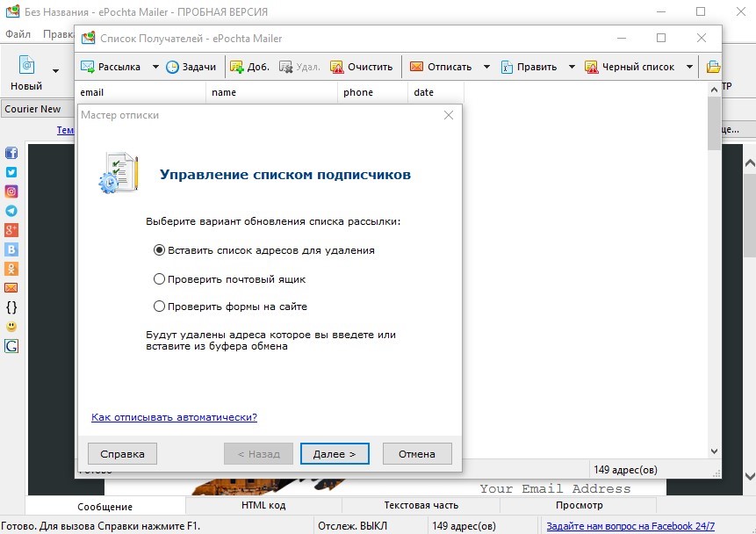This screenshot has height=534, width=756.
Task: Open Задачи in recipients toolbar
Action: click(191, 67)
